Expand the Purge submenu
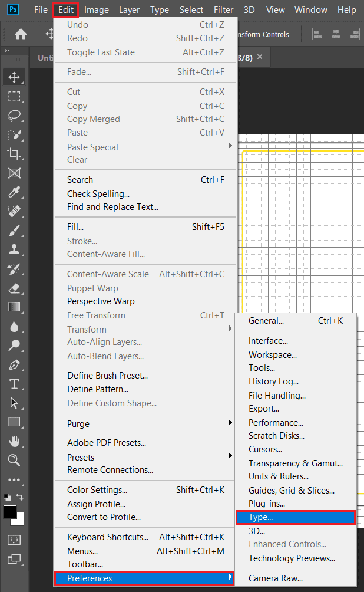 (x=230, y=423)
